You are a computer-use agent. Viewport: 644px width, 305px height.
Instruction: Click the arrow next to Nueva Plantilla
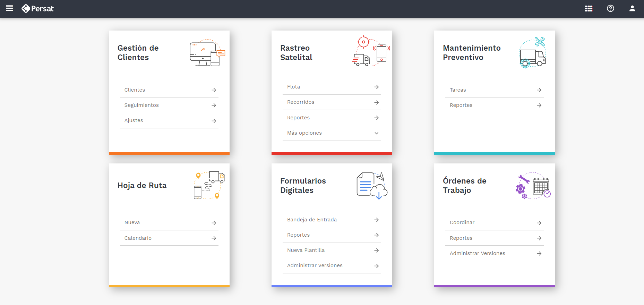coord(377,250)
